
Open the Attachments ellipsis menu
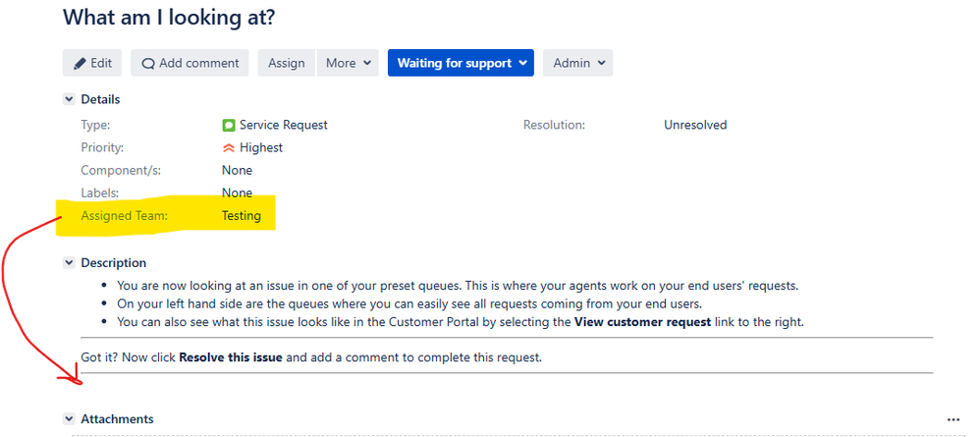(x=953, y=419)
